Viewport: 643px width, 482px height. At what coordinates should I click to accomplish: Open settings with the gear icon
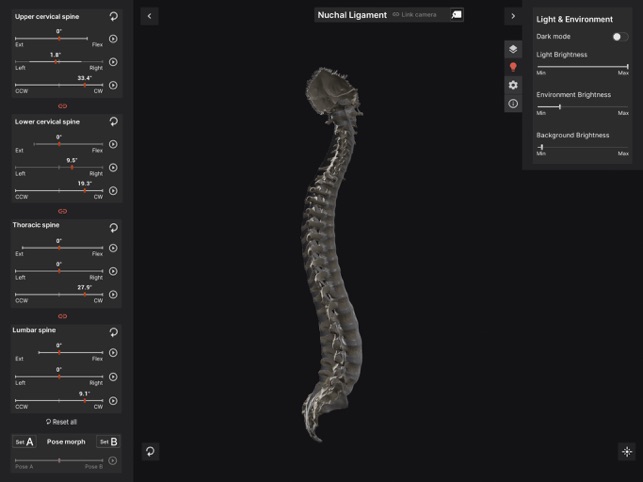(513, 85)
